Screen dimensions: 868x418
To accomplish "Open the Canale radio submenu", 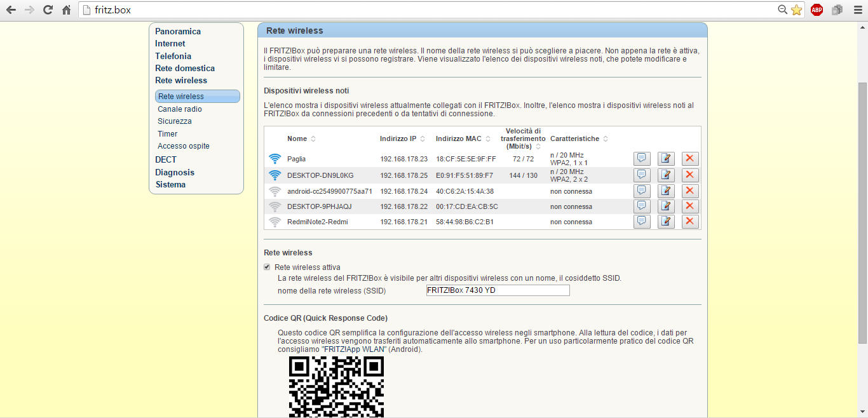I will click(180, 109).
